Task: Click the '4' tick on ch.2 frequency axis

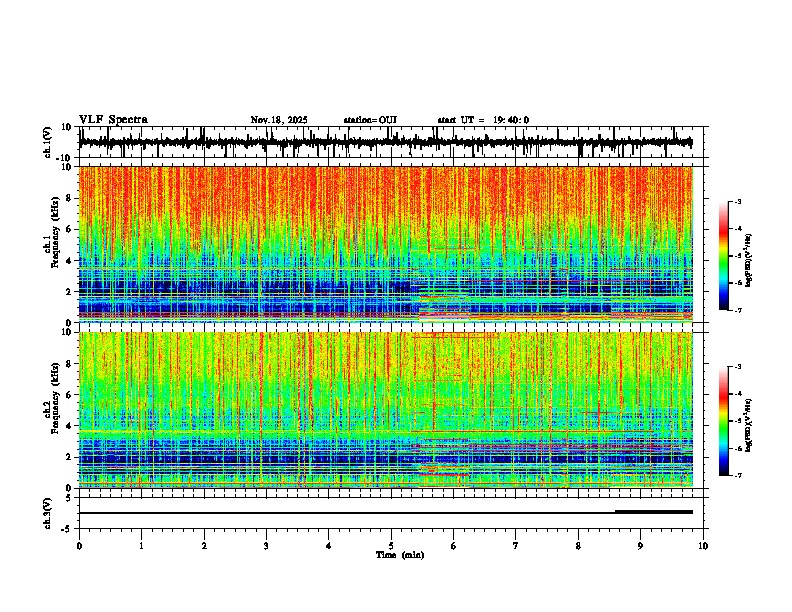Action: [69, 426]
